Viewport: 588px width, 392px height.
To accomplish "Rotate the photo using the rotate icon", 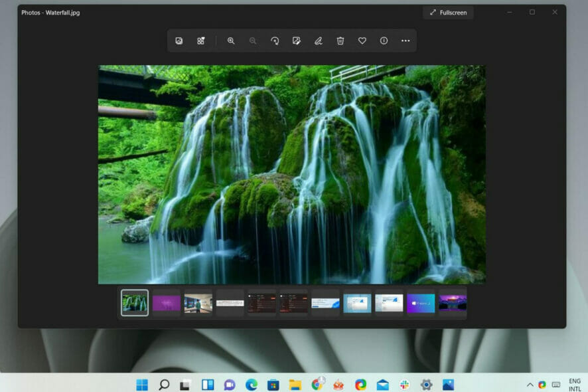I will 275,41.
